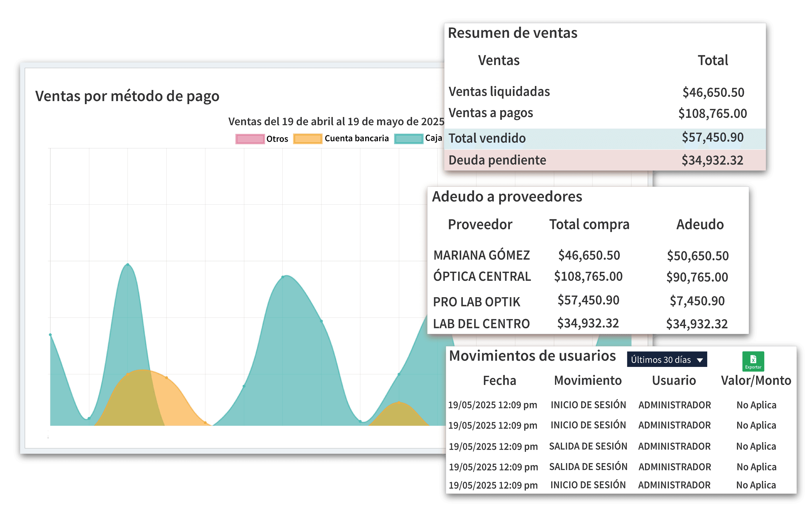Click the Ventas column header
This screenshot has height=512, width=812.
click(499, 60)
